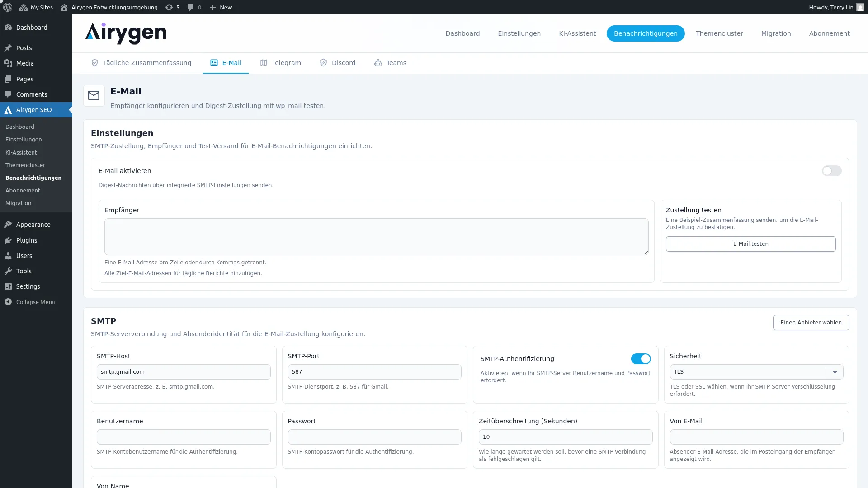
Task: Focus the SMTP-Host input field
Action: tap(183, 372)
